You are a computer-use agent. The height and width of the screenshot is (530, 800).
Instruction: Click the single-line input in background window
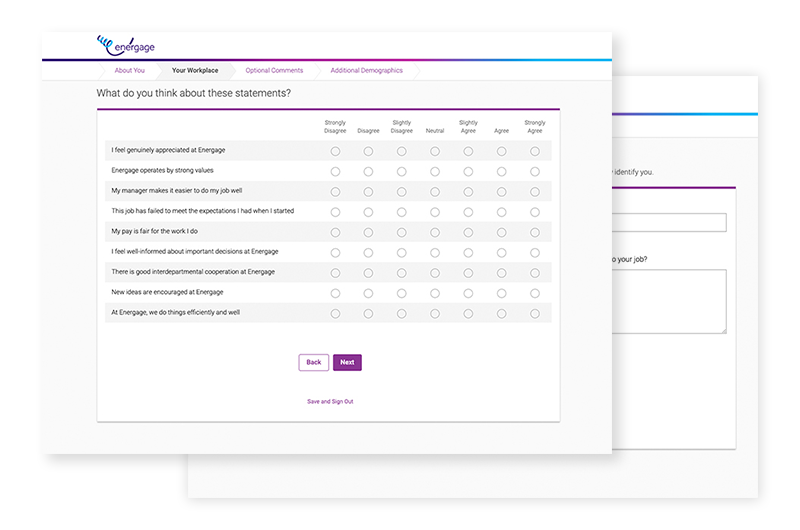pyautogui.click(x=669, y=222)
